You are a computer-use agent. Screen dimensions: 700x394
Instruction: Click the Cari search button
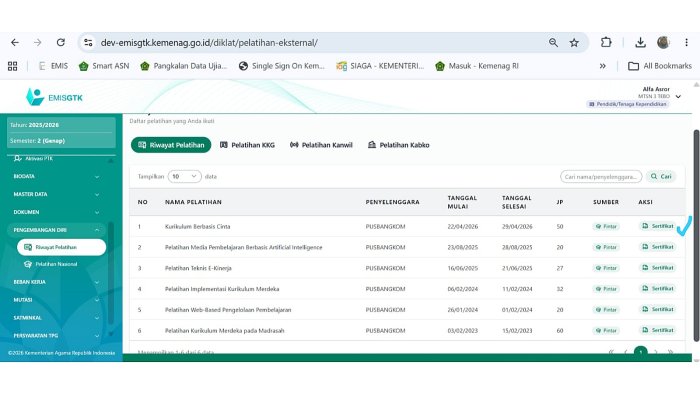661,177
